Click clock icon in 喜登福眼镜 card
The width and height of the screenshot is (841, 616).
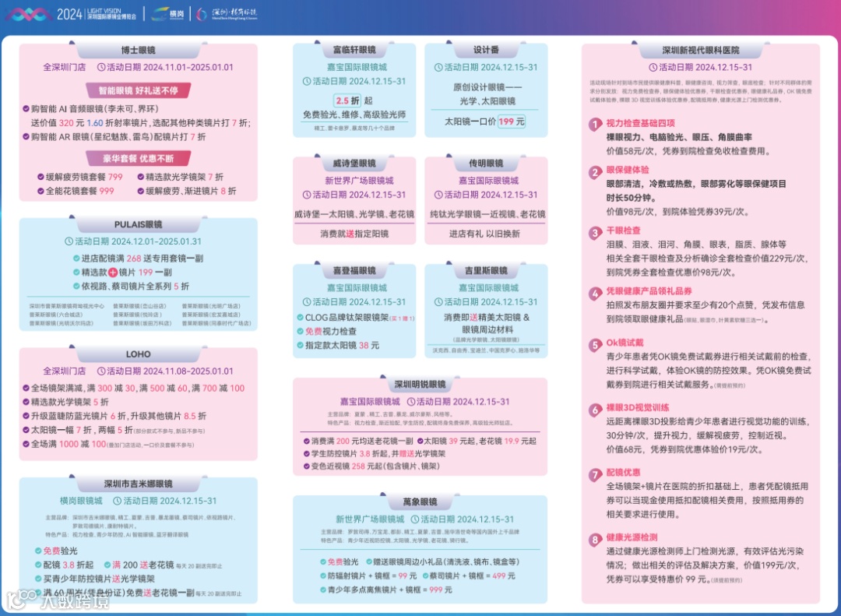pyautogui.click(x=307, y=301)
